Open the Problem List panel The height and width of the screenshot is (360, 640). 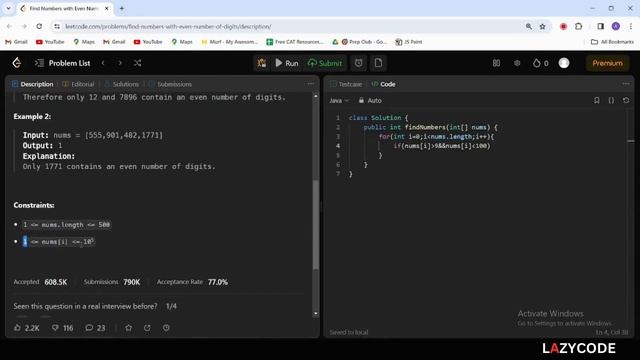coord(63,63)
